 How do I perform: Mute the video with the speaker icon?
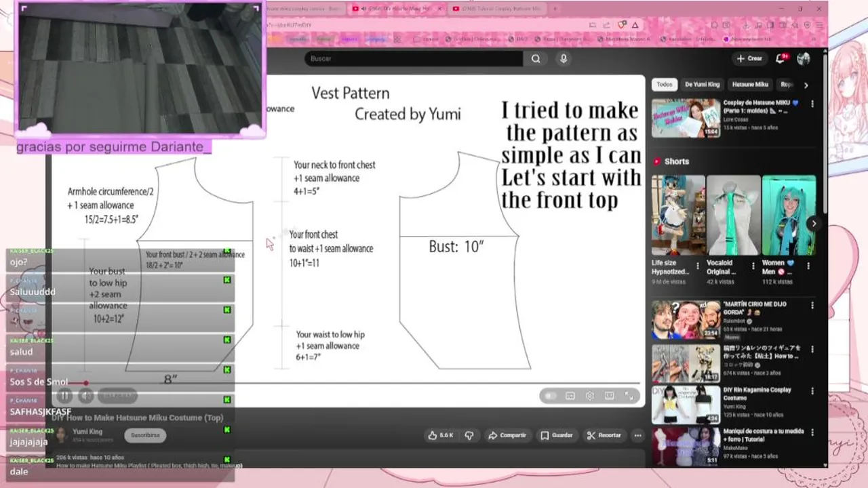86,396
